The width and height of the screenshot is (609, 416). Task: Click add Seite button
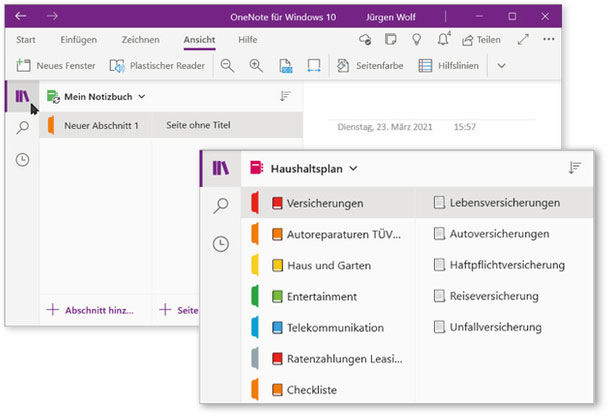point(179,310)
